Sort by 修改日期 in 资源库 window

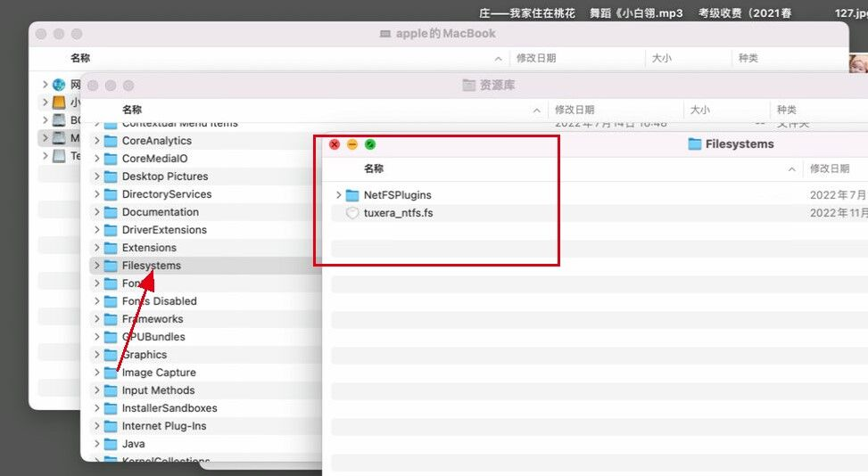pos(575,110)
